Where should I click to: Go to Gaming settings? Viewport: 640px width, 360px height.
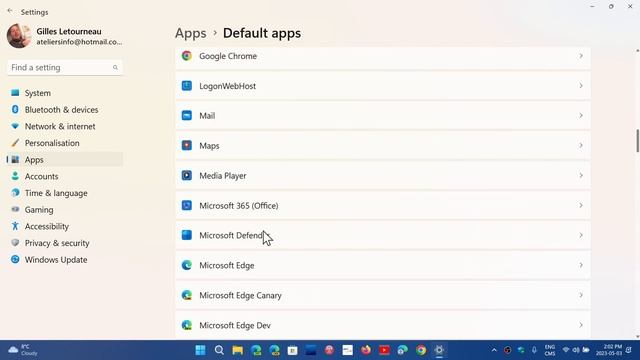pos(65,210)
